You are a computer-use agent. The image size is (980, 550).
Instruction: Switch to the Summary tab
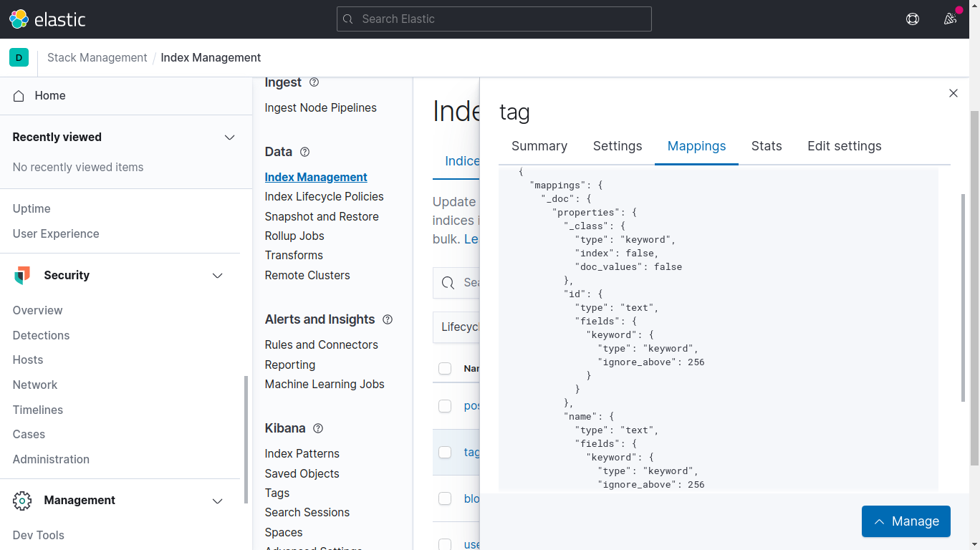(x=539, y=146)
